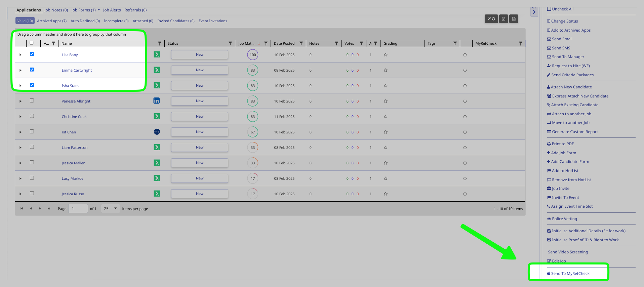The height and width of the screenshot is (287, 644).
Task: Expand Lisa Bany's application row
Action: click(21, 55)
